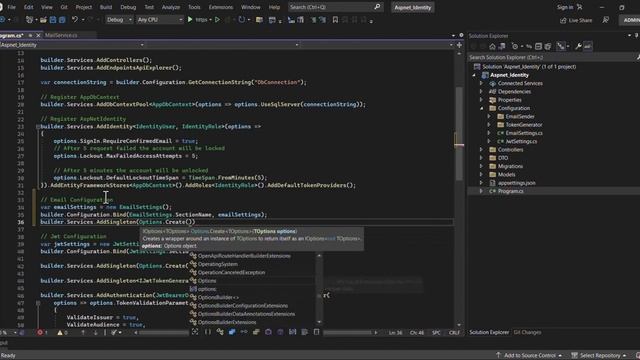
Task: Click Pending Changes Filter clock icon
Action: pyautogui.click(x=515, y=47)
